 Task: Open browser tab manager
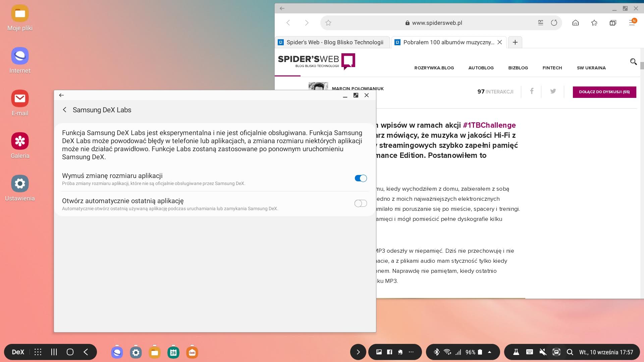point(613,23)
